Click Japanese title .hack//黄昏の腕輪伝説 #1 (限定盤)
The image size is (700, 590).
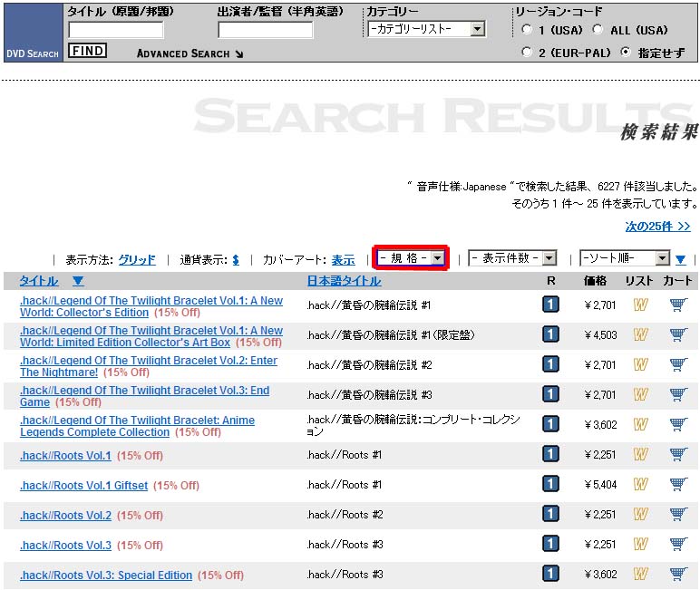tap(391, 335)
